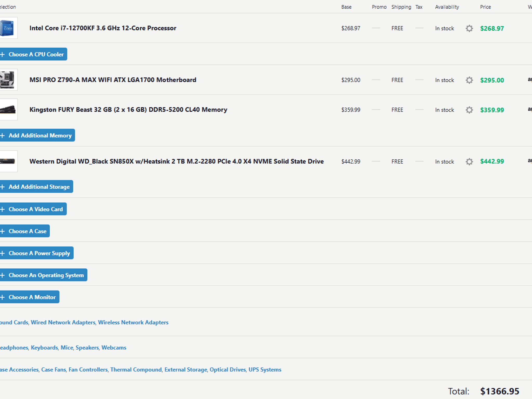Viewport: 532px width, 399px height.
Task: Click the Availability column header
Action: (447, 7)
